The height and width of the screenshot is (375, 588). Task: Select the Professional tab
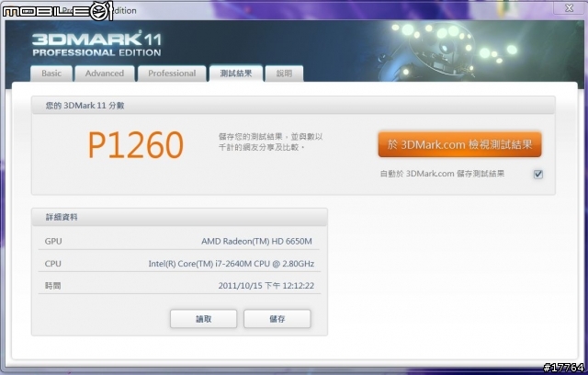172,74
